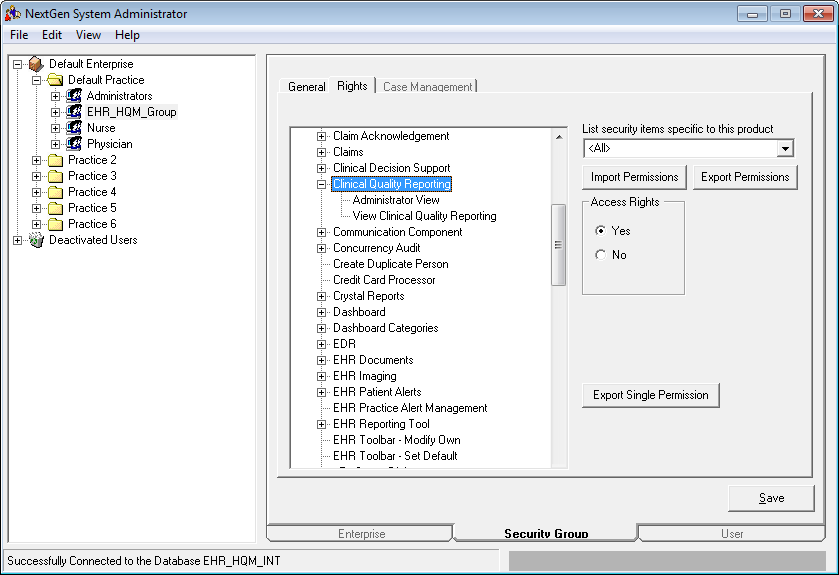This screenshot has height=575, width=839.
Task: Expand the Physician group
Action: (x=56, y=144)
